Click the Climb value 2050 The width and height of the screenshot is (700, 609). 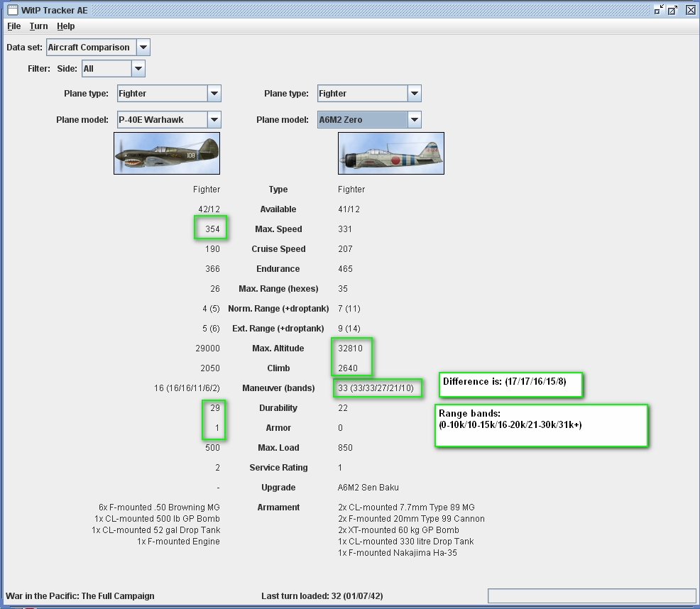(210, 368)
